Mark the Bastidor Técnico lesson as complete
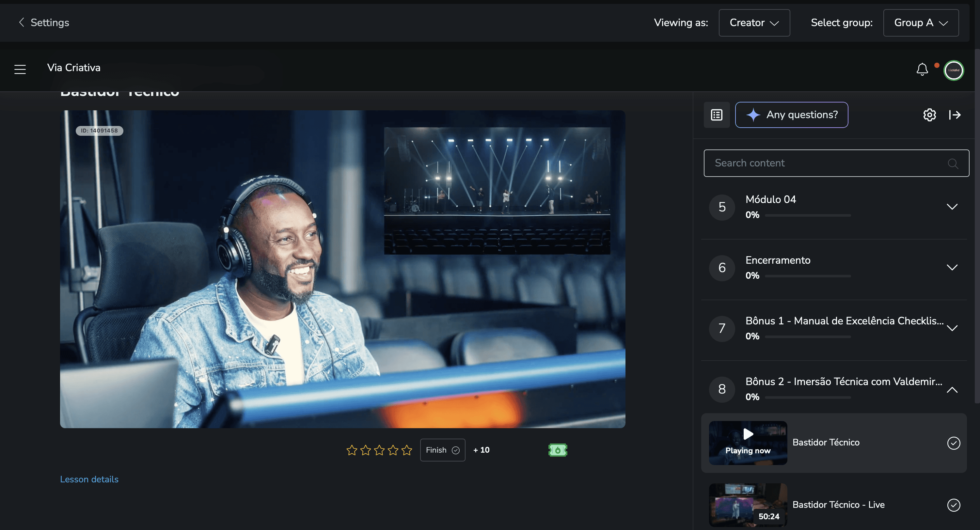This screenshot has height=530, width=980. click(953, 443)
